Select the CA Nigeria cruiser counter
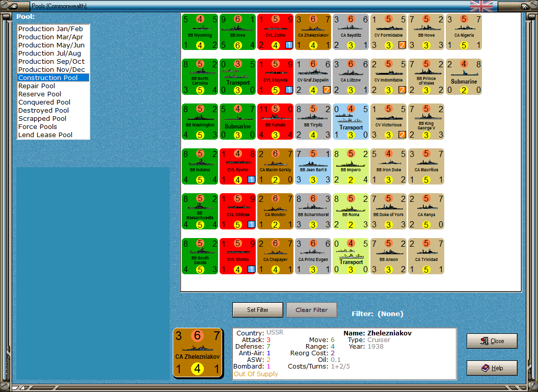538x392 pixels. coord(464,32)
